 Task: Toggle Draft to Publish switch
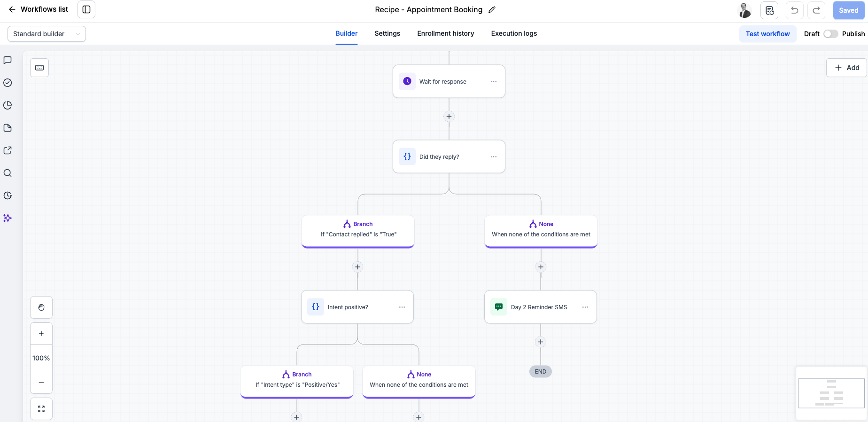[x=830, y=34]
